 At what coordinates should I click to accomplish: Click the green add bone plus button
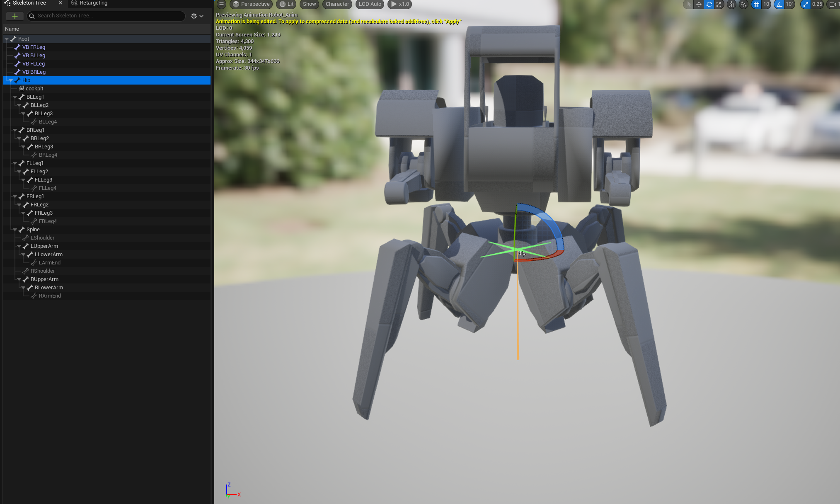[x=15, y=16]
